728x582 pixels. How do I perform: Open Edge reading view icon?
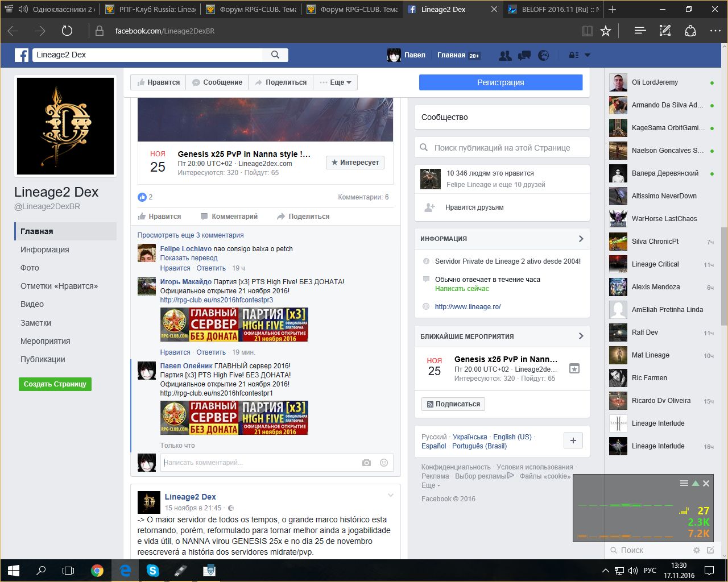(587, 31)
